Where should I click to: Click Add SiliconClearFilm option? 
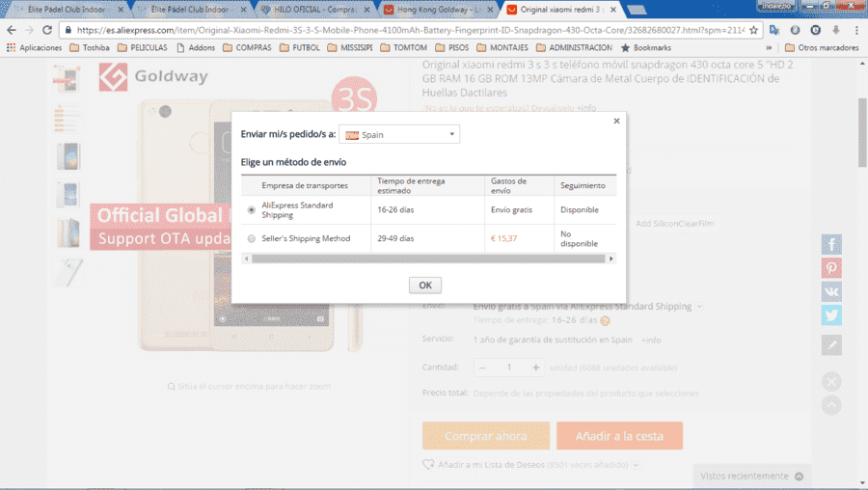[x=675, y=223]
